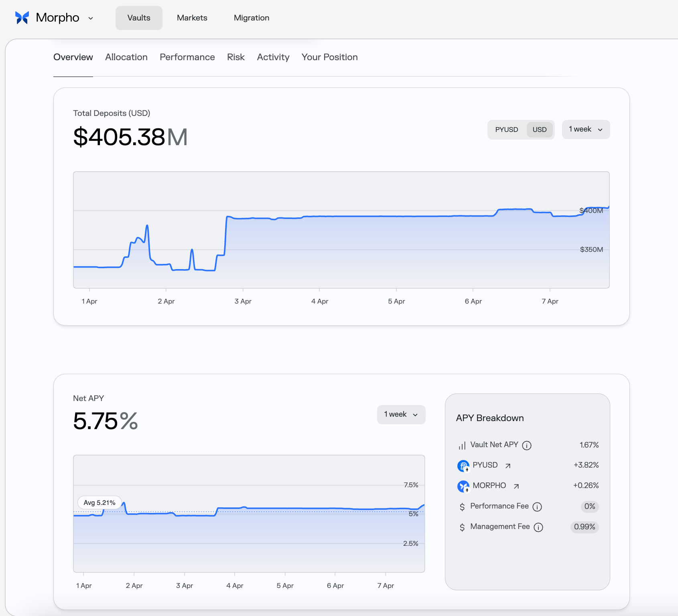Select USD deposits display
The height and width of the screenshot is (616, 678).
pos(540,130)
